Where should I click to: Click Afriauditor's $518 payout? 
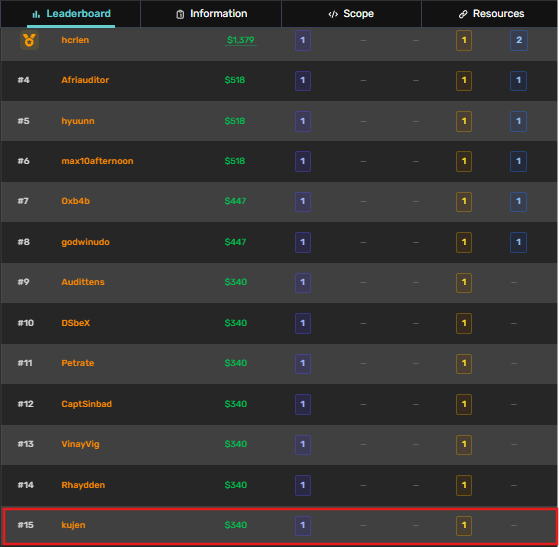pos(235,80)
